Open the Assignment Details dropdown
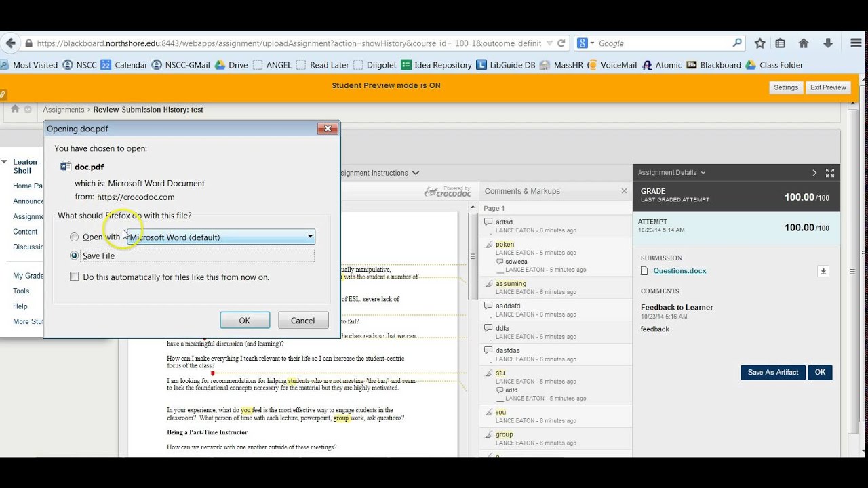This screenshot has height=488, width=868. 671,173
